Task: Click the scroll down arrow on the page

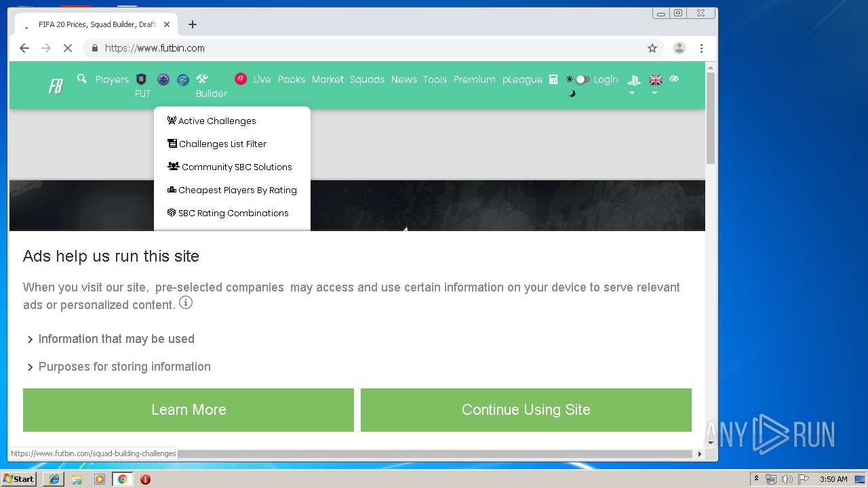Action: [x=711, y=443]
